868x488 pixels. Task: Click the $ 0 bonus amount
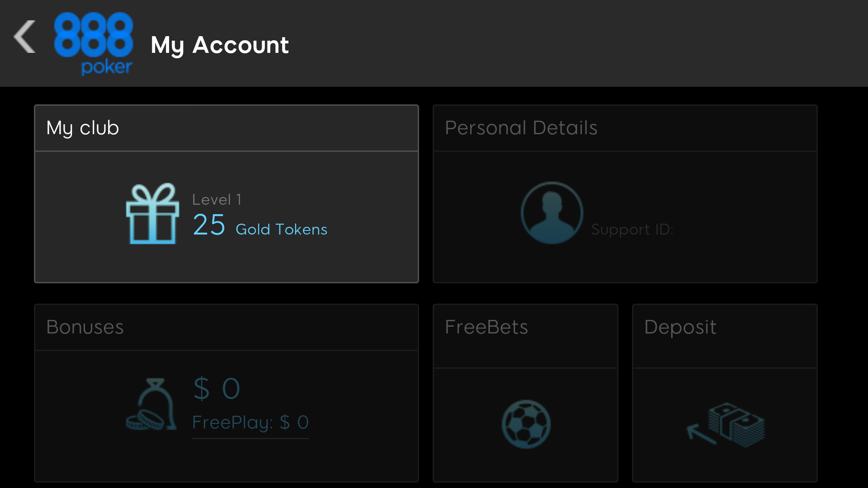tap(216, 388)
